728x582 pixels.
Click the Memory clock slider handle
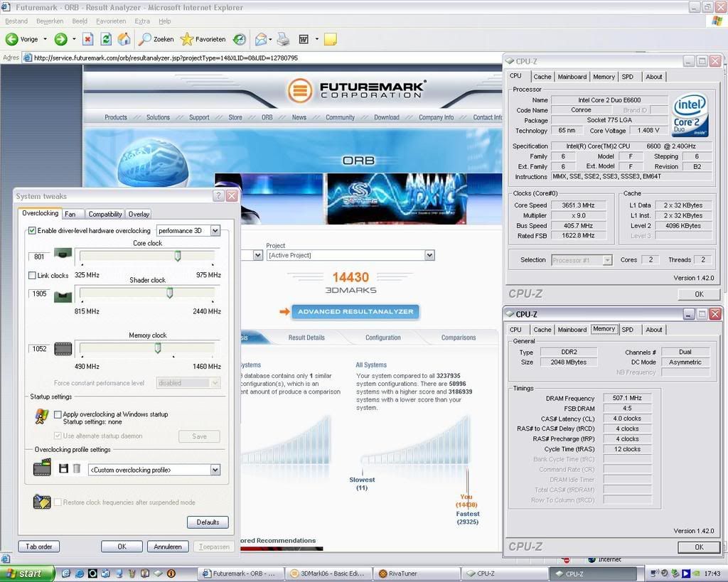click(158, 347)
